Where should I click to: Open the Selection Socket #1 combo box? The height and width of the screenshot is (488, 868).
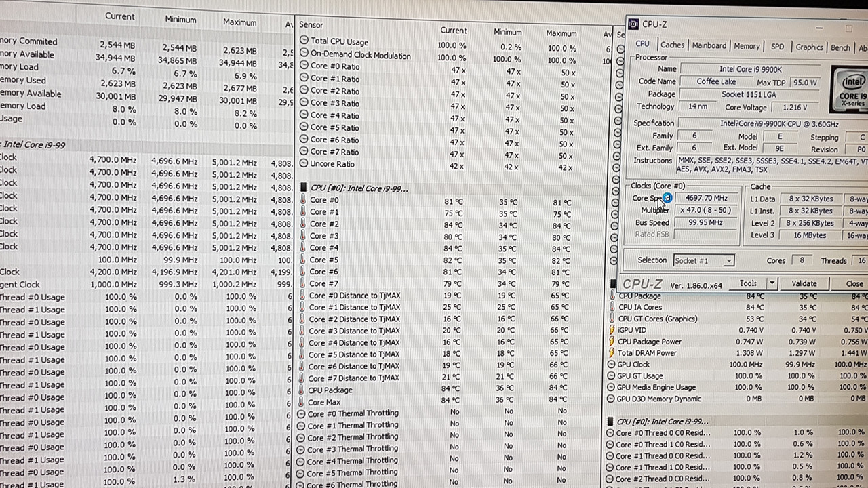(703, 260)
